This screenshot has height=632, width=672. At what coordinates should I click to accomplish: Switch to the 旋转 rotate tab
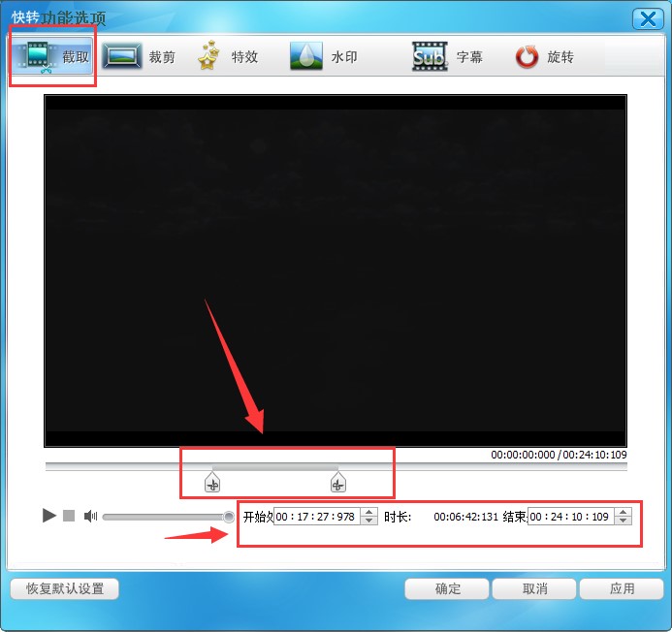coord(544,56)
